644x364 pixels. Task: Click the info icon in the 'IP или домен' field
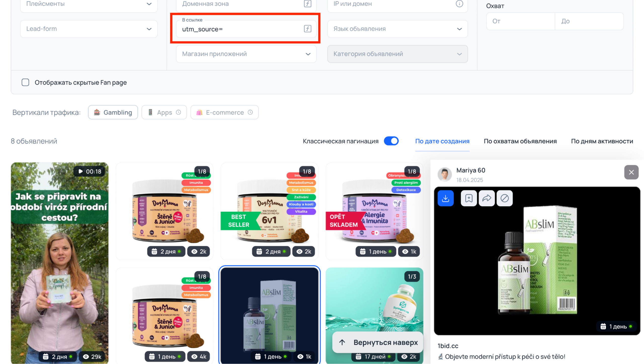(x=459, y=4)
